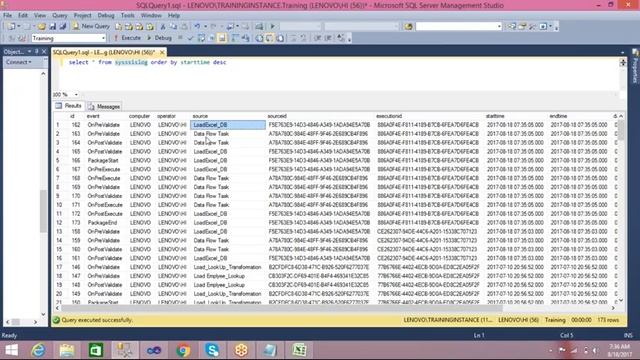Open a Database Engine Query from toolbar
This screenshot has height=360, width=640.
[118, 27]
